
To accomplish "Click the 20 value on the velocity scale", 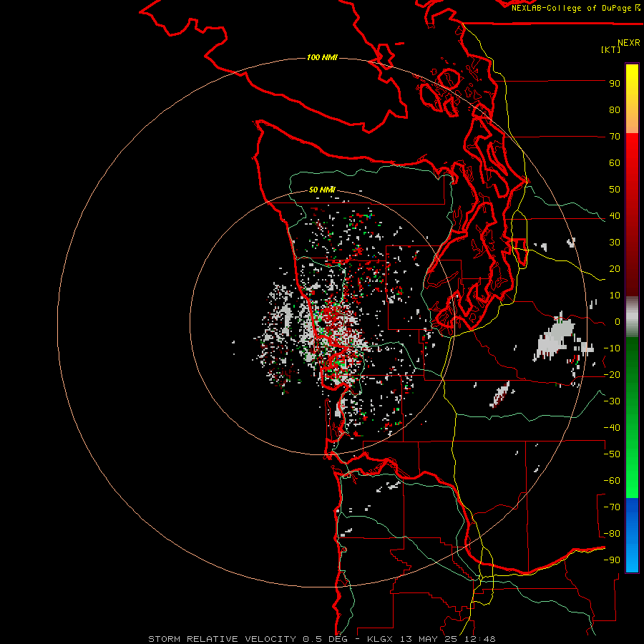I will tap(615, 269).
